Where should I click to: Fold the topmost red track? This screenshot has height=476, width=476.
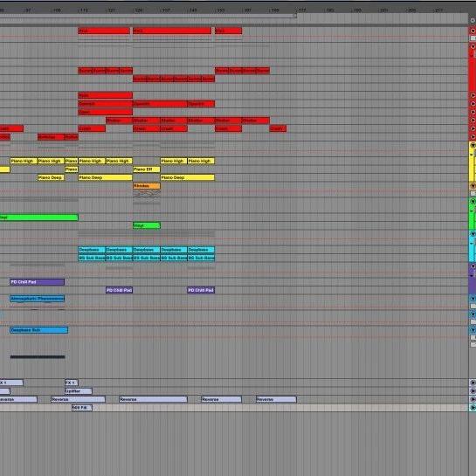click(x=473, y=31)
